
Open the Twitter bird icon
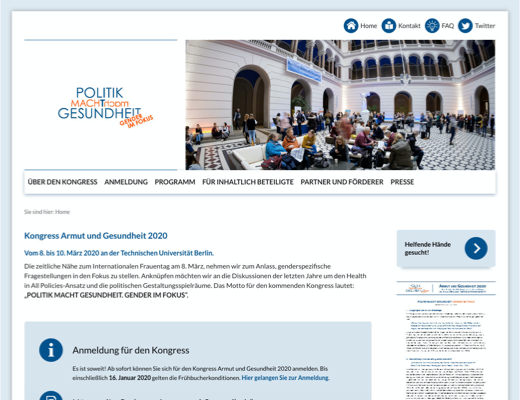coord(465,26)
